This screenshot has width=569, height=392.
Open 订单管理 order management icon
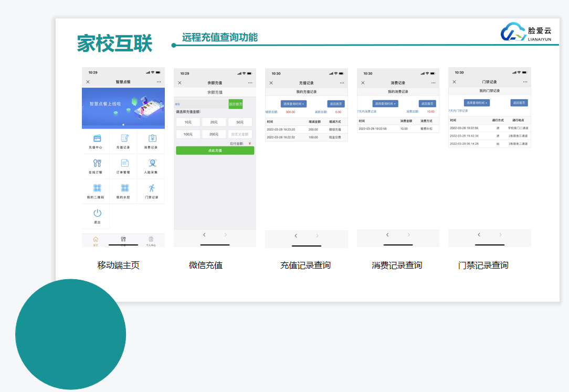tap(124, 163)
